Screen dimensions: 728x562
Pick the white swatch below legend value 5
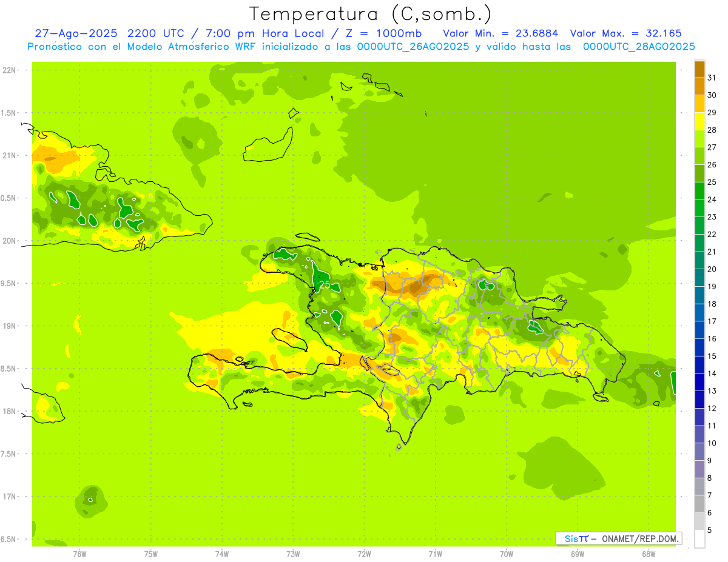click(700, 539)
